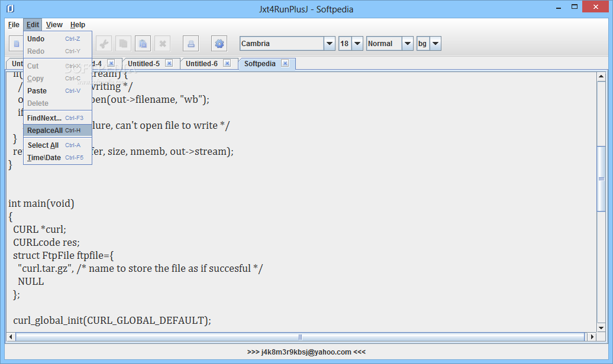
Task: Click the 'CURLcode res;' line
Action: pos(46,242)
